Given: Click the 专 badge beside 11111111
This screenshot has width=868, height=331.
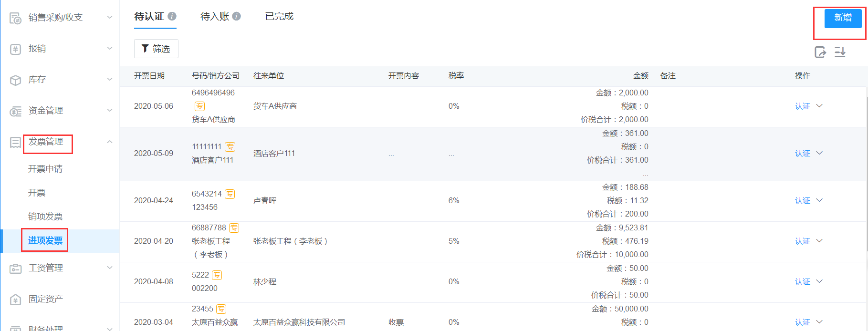Looking at the screenshot, I should click(230, 147).
